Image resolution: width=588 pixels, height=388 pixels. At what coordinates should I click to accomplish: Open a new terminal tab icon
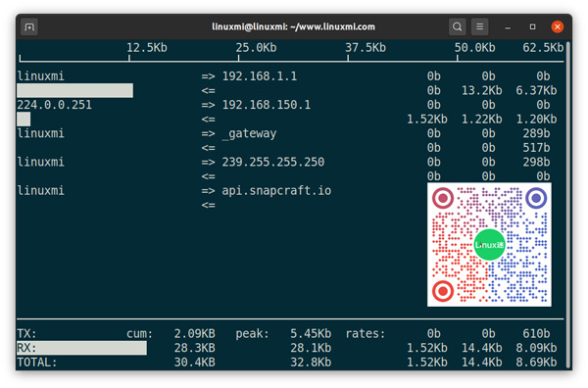tap(29, 27)
